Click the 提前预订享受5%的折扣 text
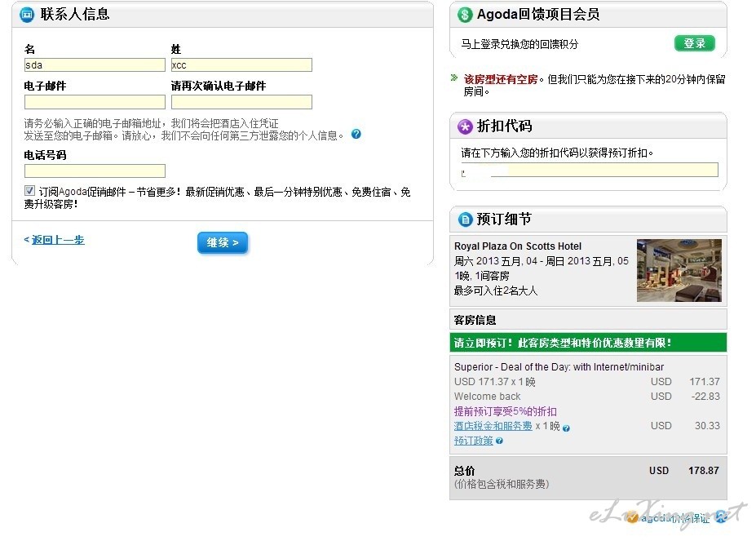This screenshot has width=756, height=541. point(506,411)
